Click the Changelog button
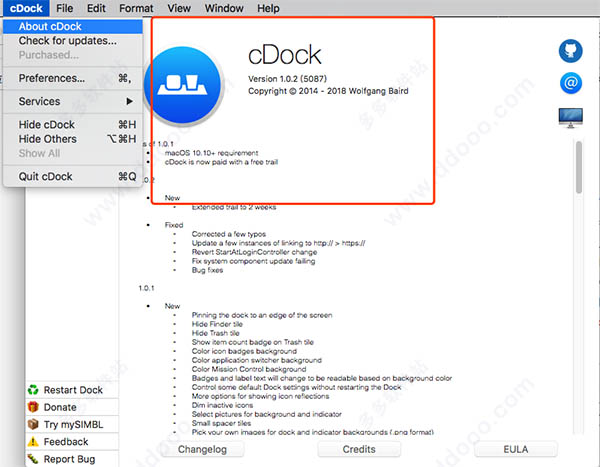The image size is (600, 467). coord(202,449)
